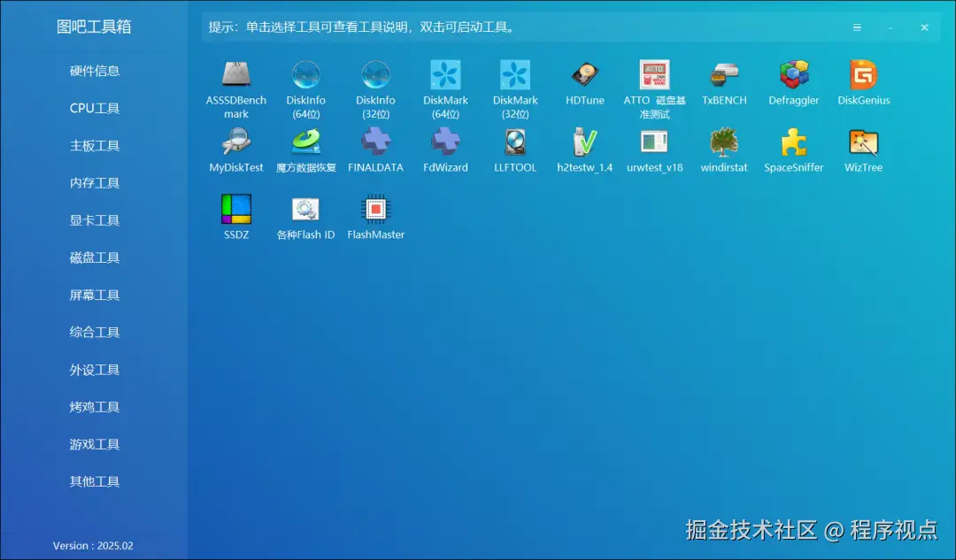Open FINALDATA data recovery tool
This screenshot has height=560, width=956.
coord(375,148)
